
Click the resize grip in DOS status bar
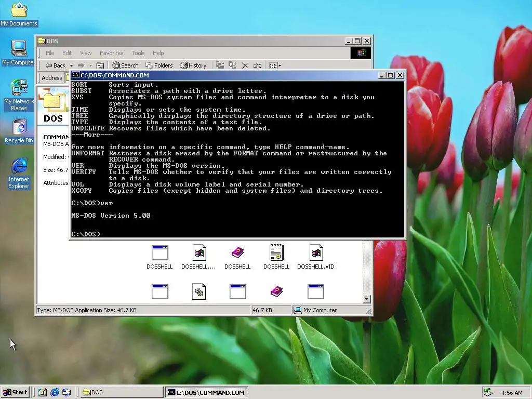(x=368, y=311)
